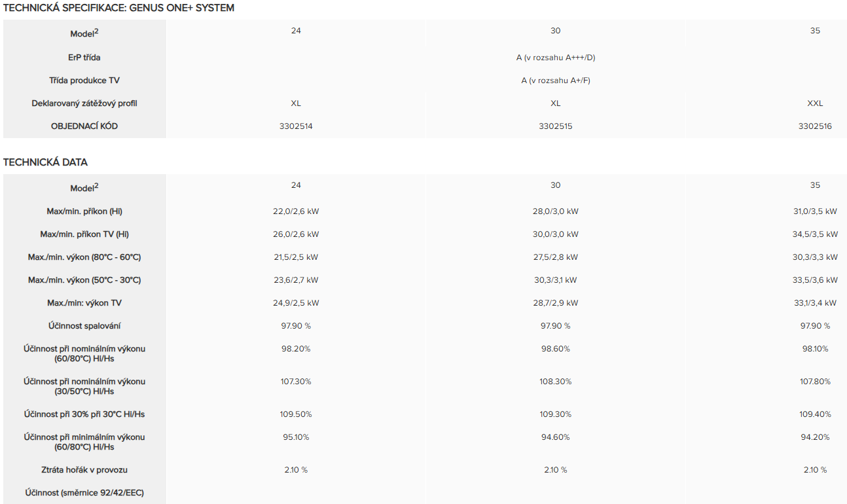Click the Max/min. příkon TV (Hi) label

(84, 234)
